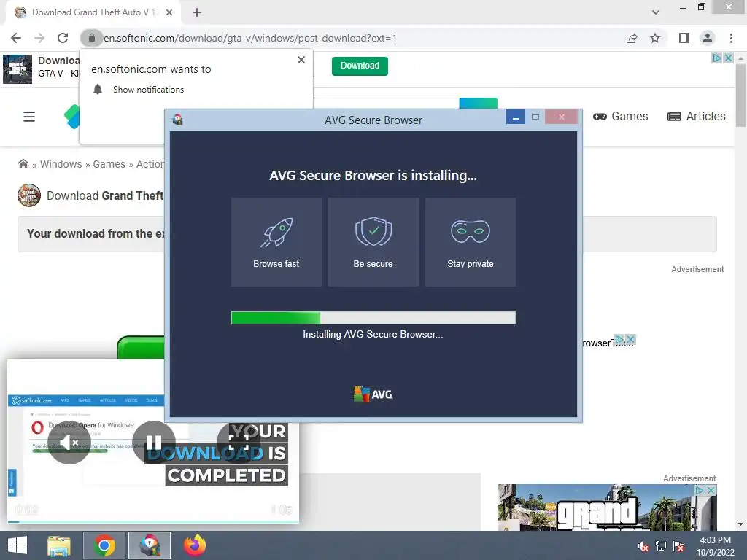Make the floating video fullscreen
The image size is (747, 560).
(239, 443)
